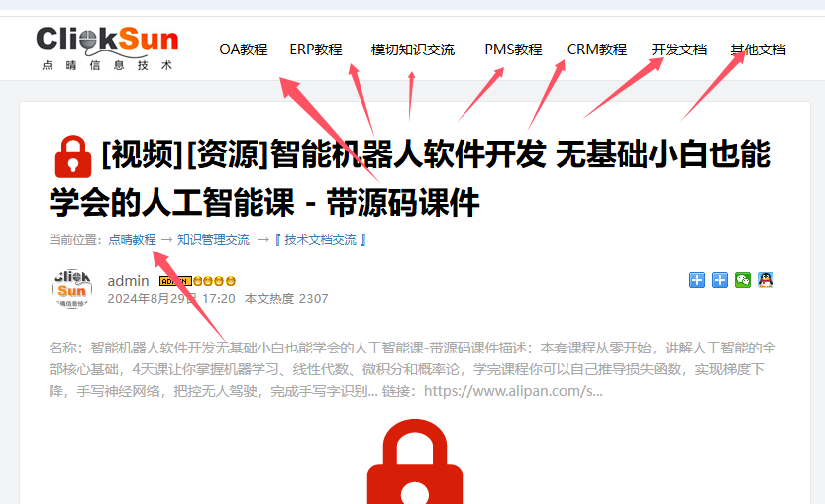Click the ClickSun site logo
The image size is (825, 504).
pos(107,49)
